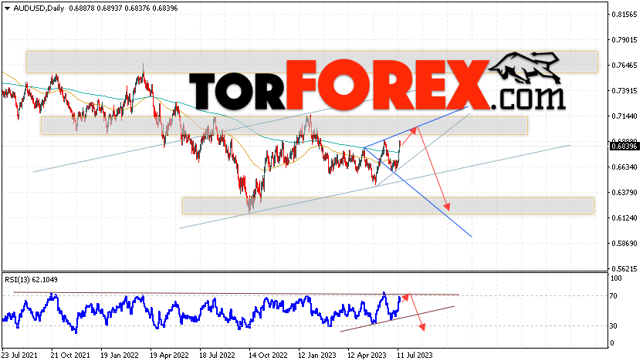Click the 0.71440 price axis label
Image resolution: width=643 pixels, height=364 pixels.
(624, 116)
